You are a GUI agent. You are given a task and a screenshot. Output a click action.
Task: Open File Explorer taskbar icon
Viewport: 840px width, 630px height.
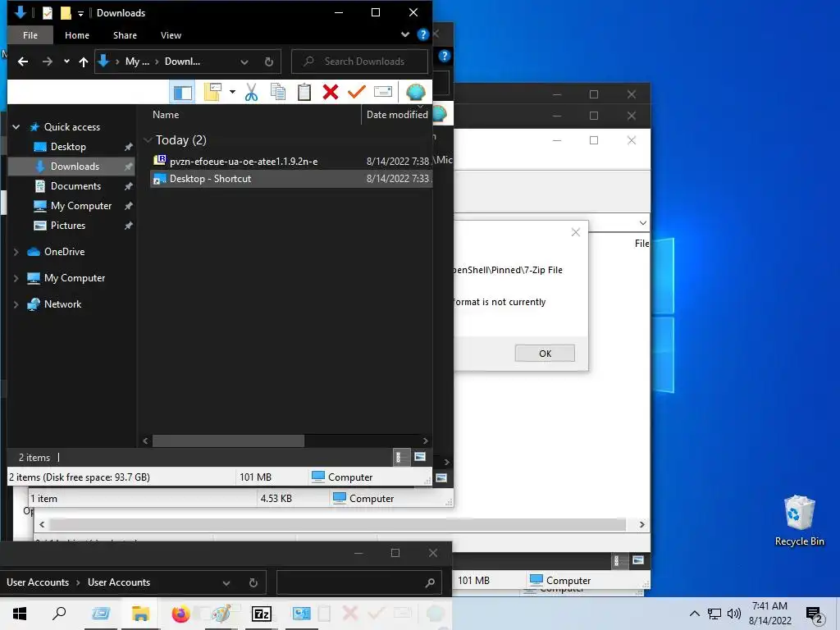tap(140, 614)
